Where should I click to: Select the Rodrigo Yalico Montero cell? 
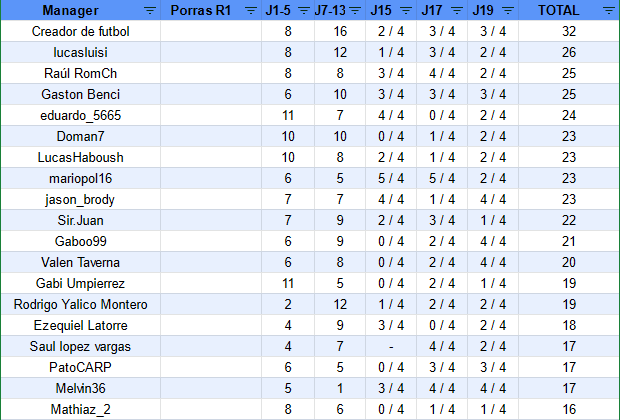click(x=81, y=305)
